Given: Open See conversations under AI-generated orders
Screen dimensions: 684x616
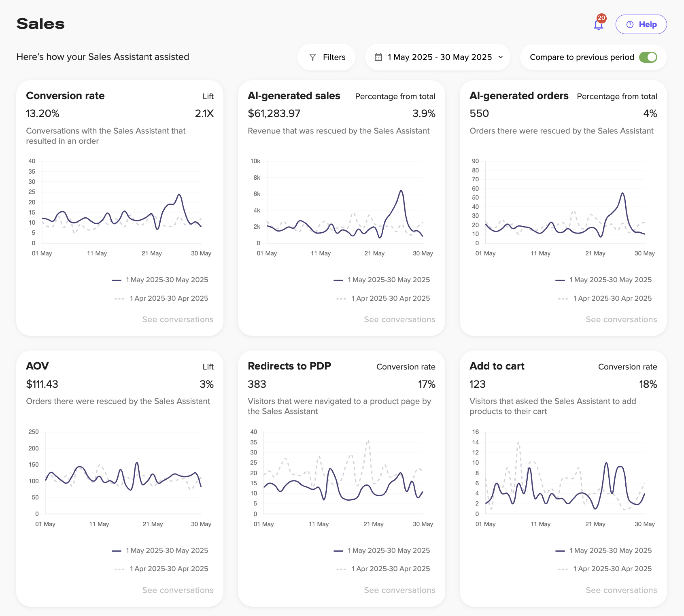Looking at the screenshot, I should 621,319.
